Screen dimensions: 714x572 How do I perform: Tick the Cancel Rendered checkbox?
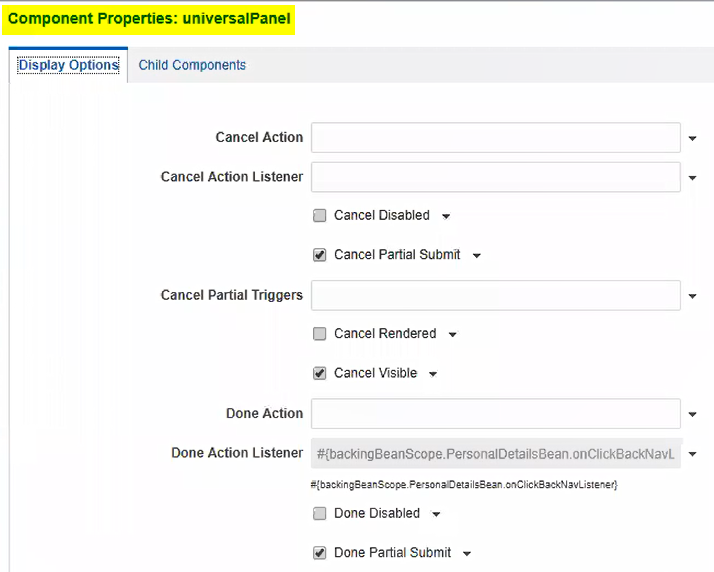(320, 334)
